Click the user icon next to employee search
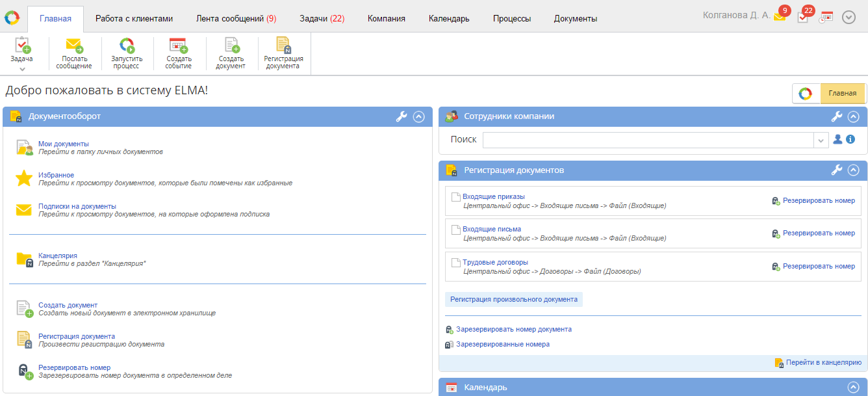Viewport: 868px width, 396px height. [838, 139]
